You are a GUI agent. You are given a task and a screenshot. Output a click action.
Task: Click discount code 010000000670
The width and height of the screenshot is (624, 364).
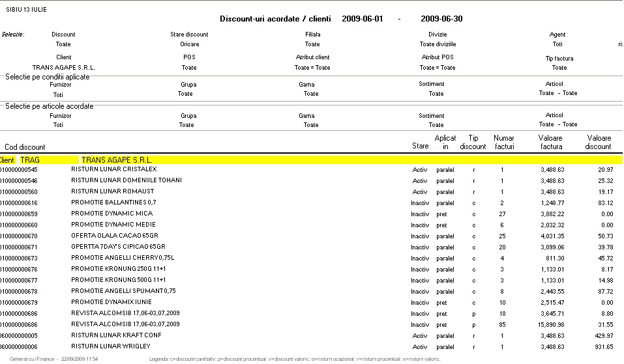[19, 236]
